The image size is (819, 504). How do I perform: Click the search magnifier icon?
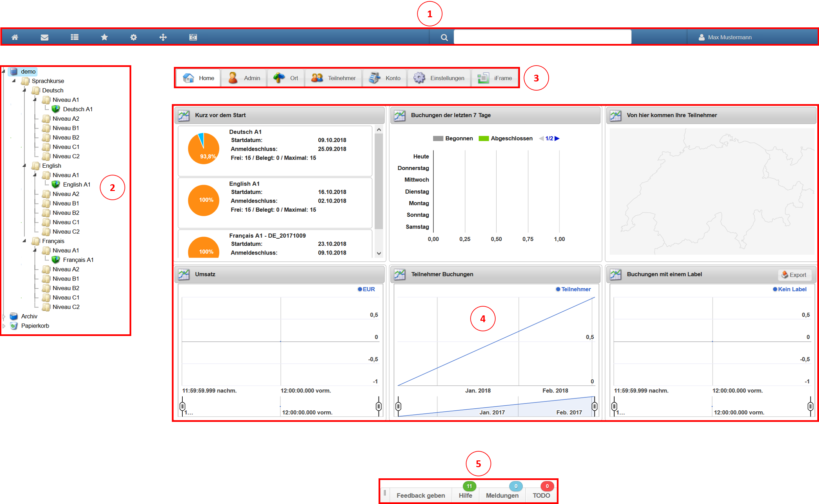click(444, 38)
